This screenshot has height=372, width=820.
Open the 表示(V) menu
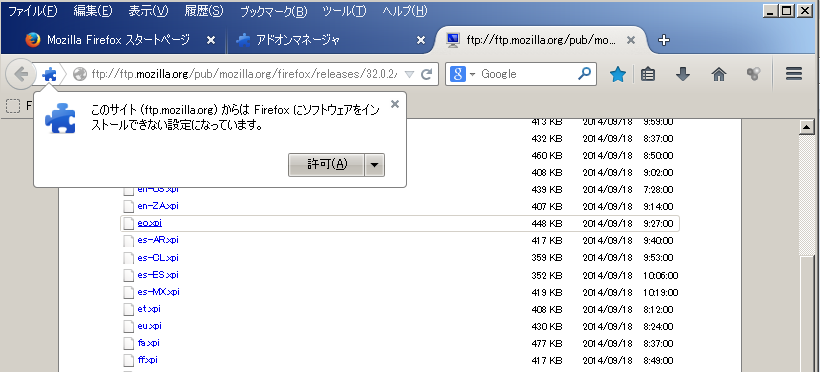click(x=149, y=11)
